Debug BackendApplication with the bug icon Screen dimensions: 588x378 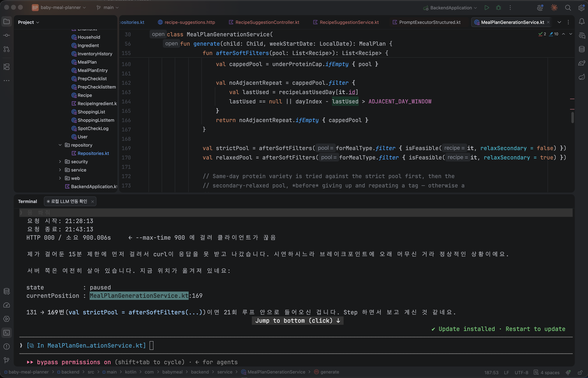[498, 8]
